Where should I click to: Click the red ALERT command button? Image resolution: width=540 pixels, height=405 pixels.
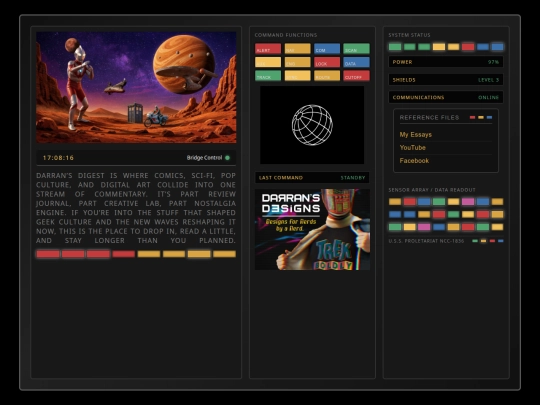tap(268, 49)
